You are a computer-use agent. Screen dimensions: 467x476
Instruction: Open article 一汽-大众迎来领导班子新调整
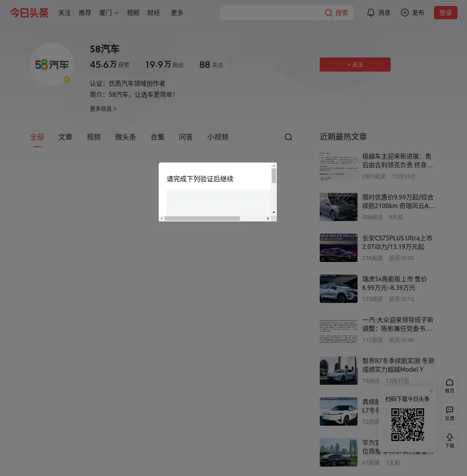[x=398, y=324]
